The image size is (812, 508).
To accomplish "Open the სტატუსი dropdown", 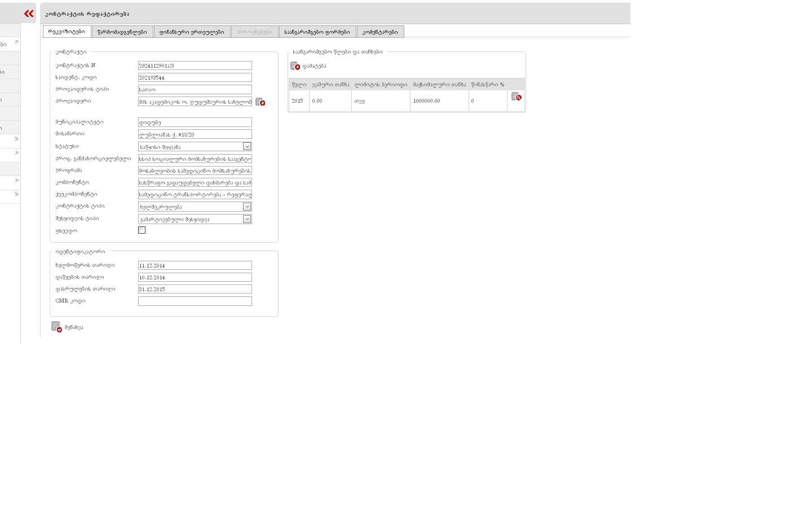I will [246, 147].
